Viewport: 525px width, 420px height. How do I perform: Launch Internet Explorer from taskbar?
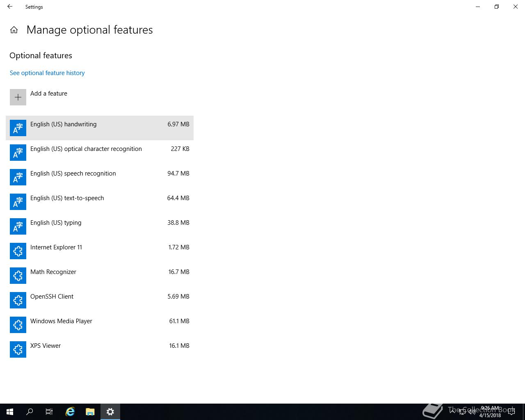pos(70,412)
